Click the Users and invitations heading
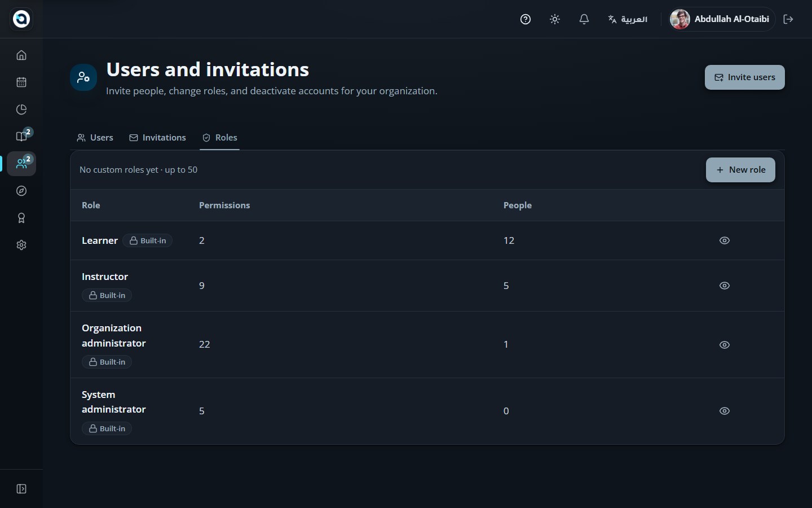 [x=208, y=69]
